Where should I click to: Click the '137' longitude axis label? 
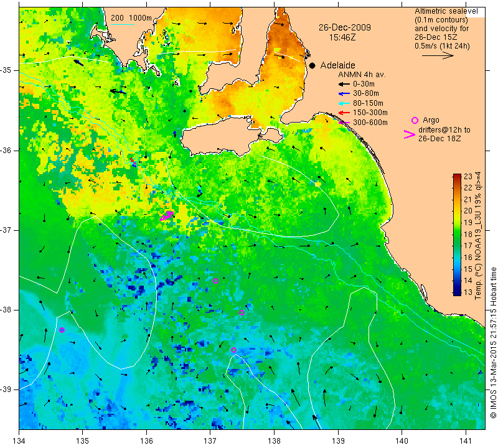[x=210, y=441]
